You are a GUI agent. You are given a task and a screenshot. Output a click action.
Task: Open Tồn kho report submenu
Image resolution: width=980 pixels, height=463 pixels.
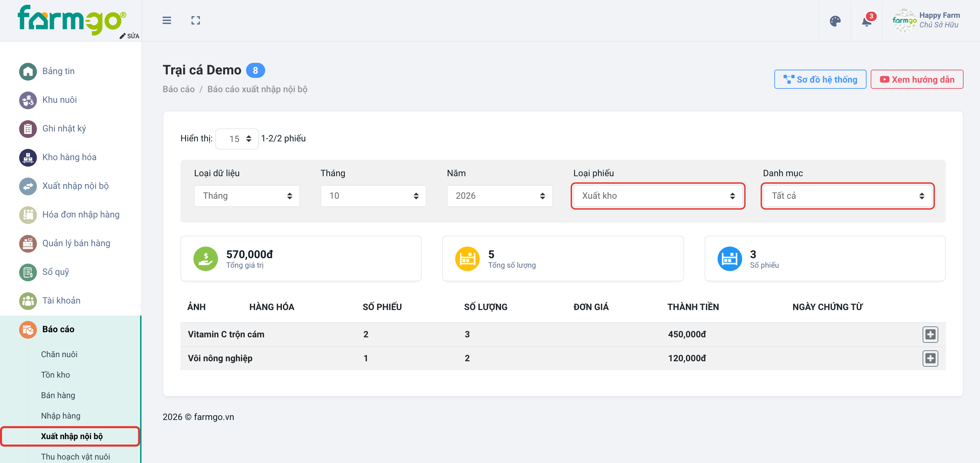coord(56,375)
